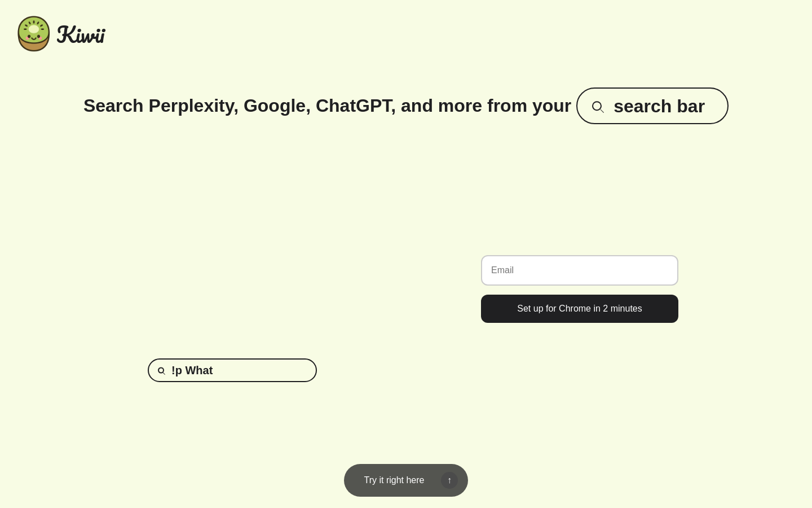
Task: Click the circular up arrow icon
Action: (x=449, y=480)
